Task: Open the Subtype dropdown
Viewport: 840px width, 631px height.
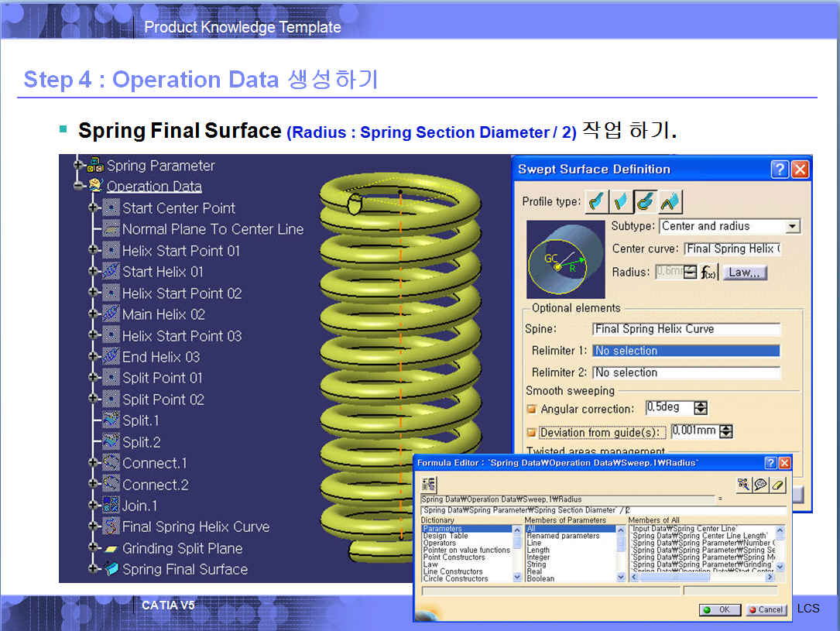Action: click(x=792, y=227)
